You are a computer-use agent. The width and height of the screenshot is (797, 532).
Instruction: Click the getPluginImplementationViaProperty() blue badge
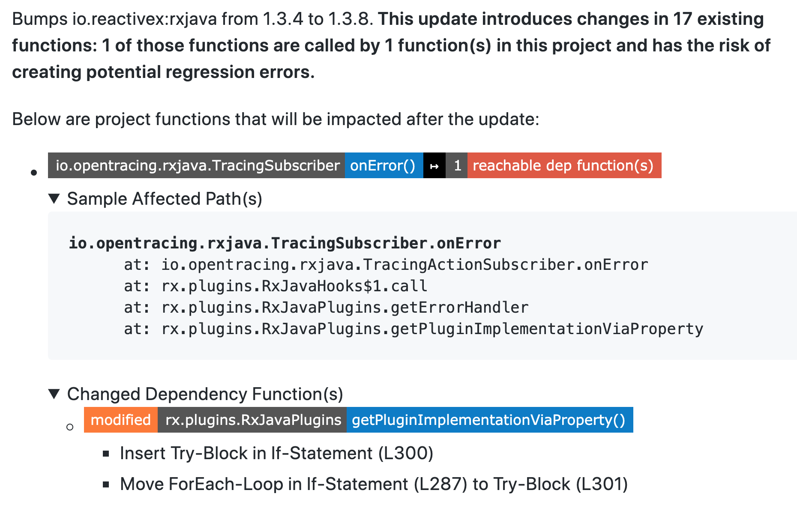tap(489, 420)
